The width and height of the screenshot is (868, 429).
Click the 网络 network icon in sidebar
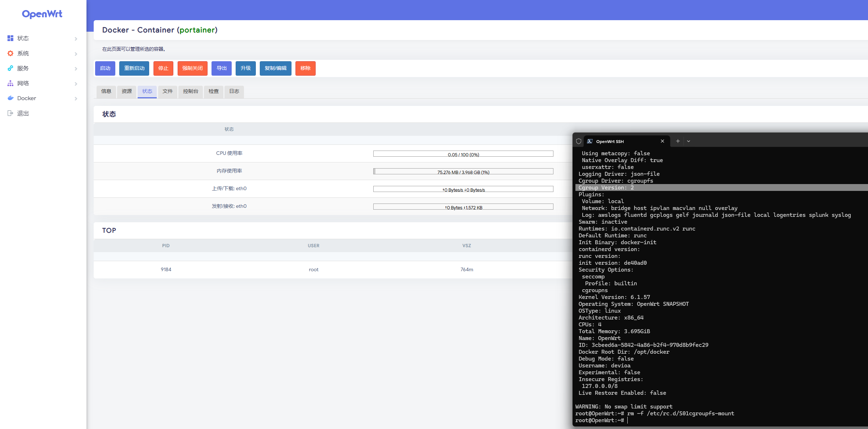tap(10, 83)
